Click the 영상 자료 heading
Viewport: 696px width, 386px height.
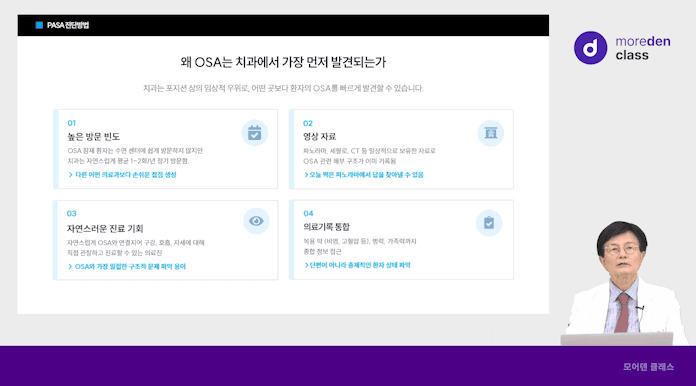[x=320, y=137]
